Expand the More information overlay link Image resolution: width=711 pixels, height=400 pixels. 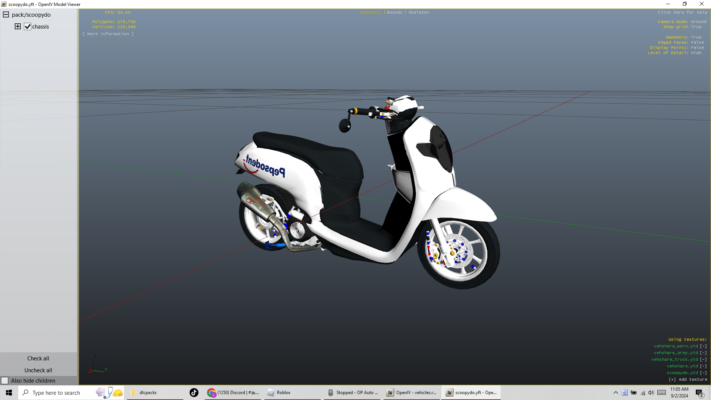(108, 33)
